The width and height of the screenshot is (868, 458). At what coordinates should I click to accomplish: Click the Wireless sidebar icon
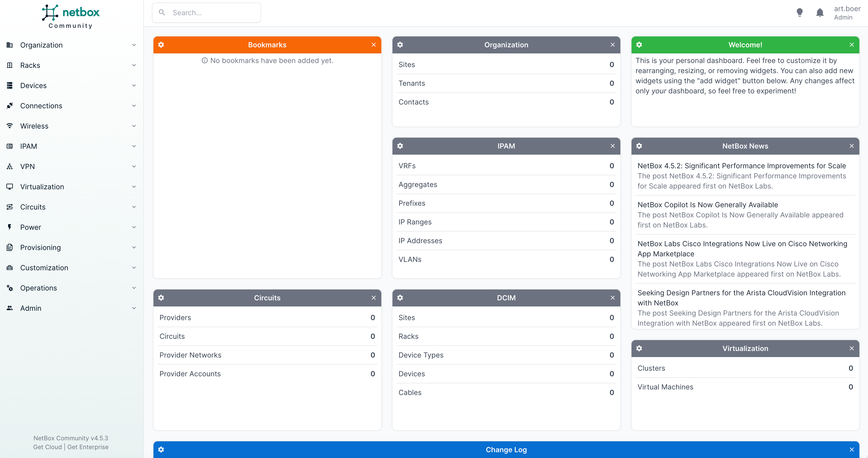(x=9, y=126)
